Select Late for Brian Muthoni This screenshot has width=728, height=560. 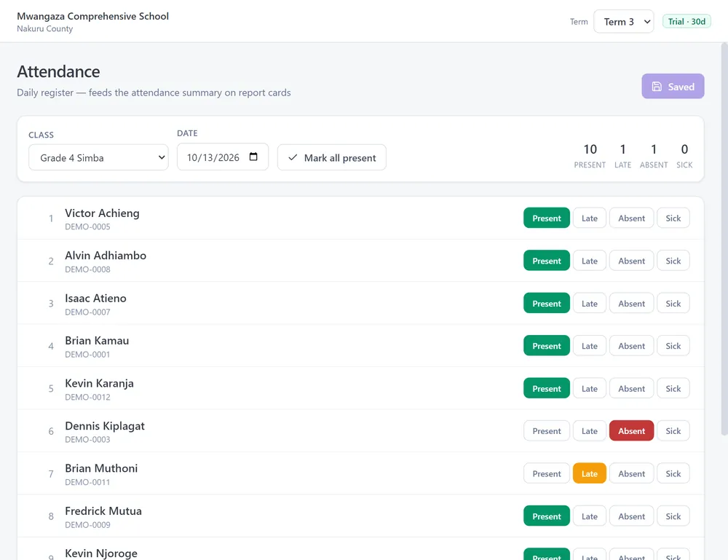(x=589, y=473)
